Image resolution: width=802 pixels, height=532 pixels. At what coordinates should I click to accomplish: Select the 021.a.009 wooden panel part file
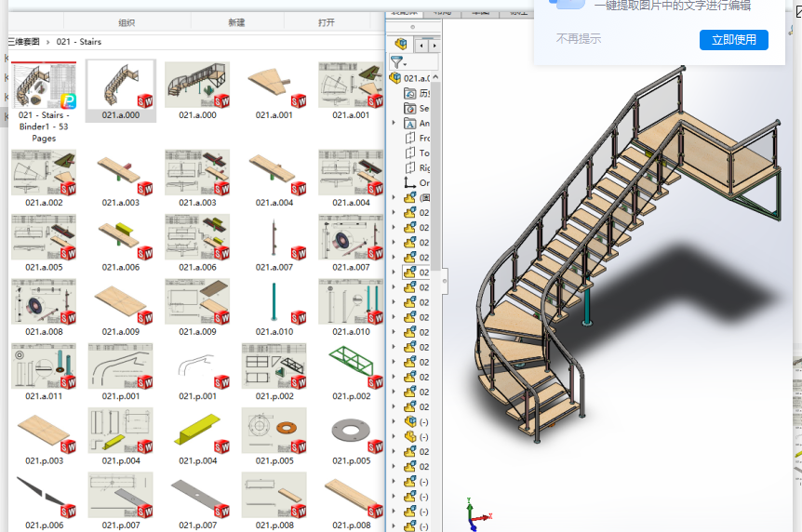coord(121,307)
